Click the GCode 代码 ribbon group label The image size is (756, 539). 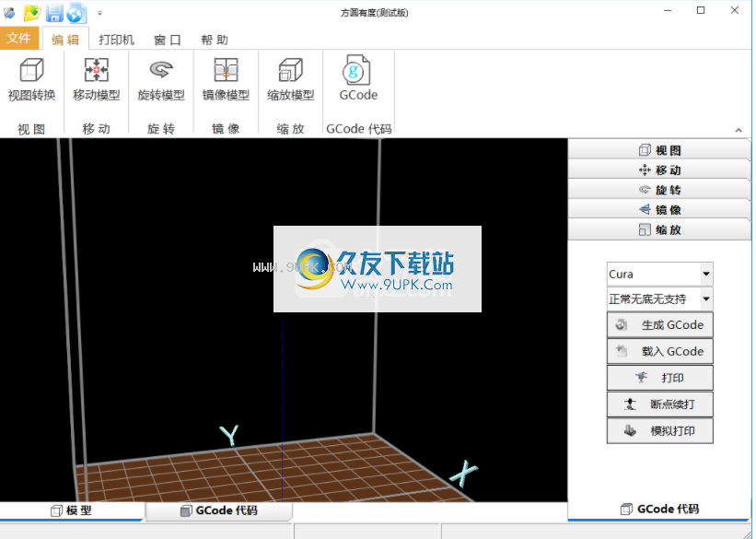click(359, 129)
